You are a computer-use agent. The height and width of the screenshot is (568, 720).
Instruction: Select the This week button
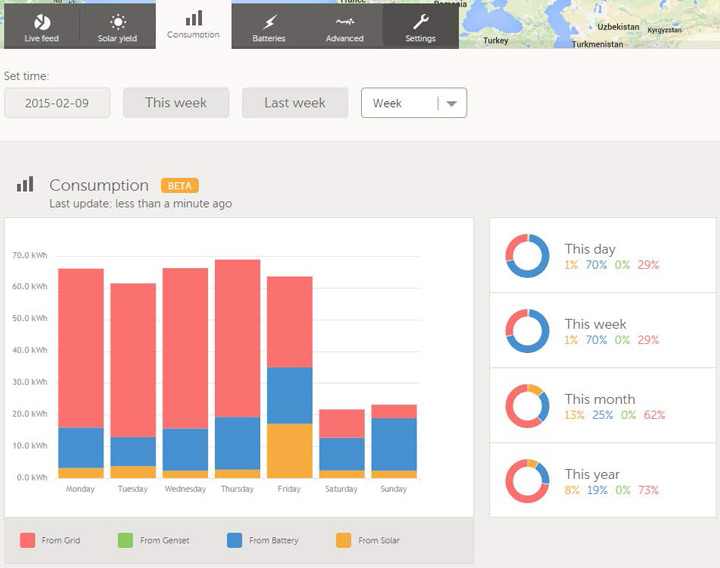pos(176,103)
